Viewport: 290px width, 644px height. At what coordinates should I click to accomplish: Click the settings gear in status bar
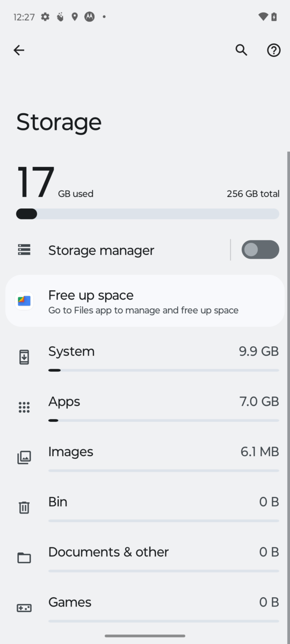tap(45, 17)
